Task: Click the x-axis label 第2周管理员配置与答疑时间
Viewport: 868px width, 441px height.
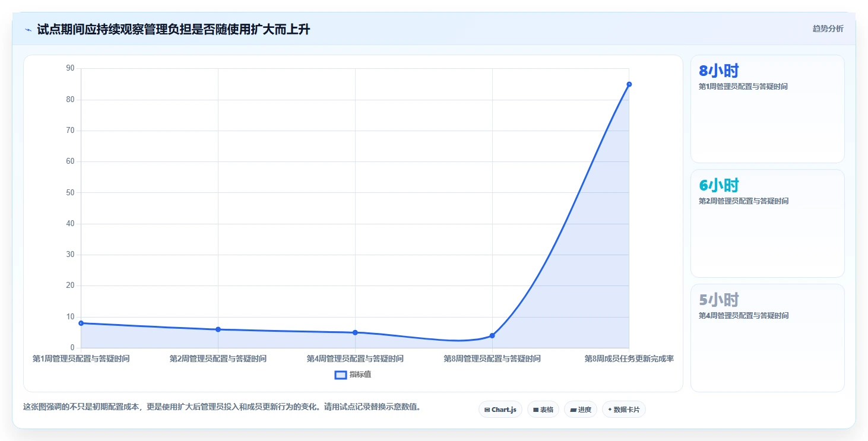Action: pyautogui.click(x=218, y=358)
